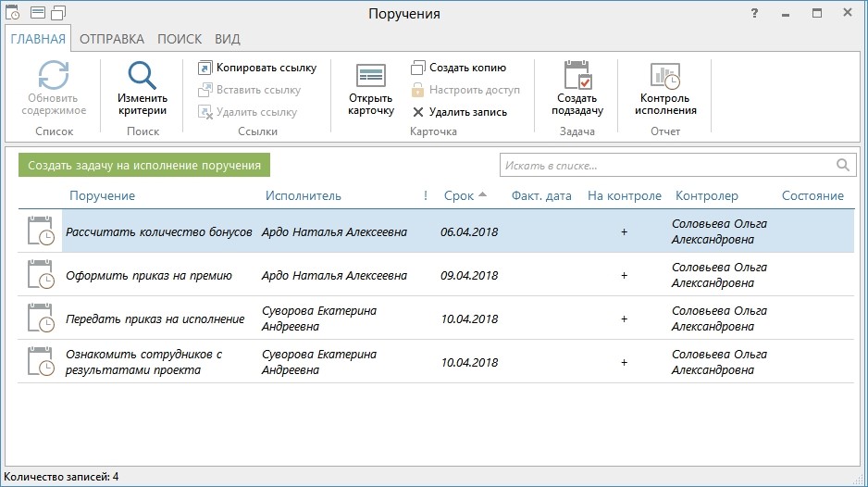Click the plus mark in the Рассчитать количество бонусов row
This screenshot has height=487, width=868.
pyautogui.click(x=624, y=231)
